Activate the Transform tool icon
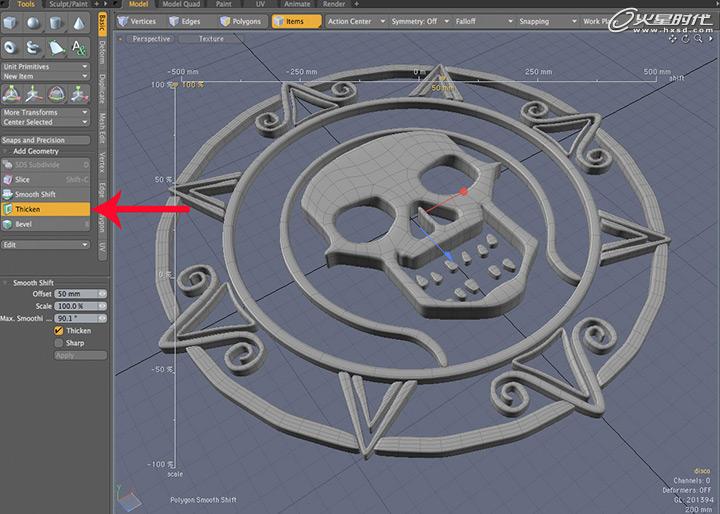This screenshot has width=720, height=514. (x=11, y=94)
